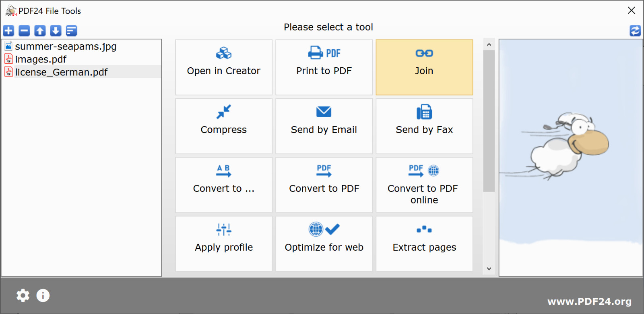Click the sheep preview image

571,158
